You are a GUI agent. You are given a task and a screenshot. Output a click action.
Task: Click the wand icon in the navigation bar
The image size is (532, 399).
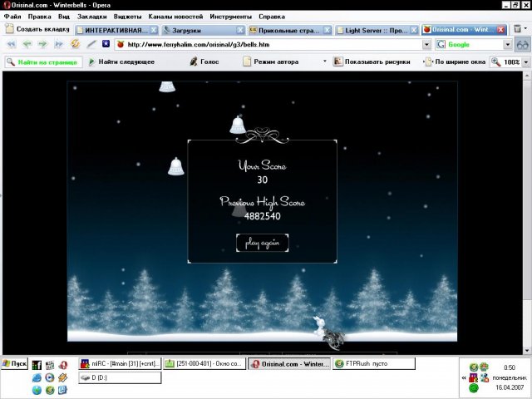point(91,44)
